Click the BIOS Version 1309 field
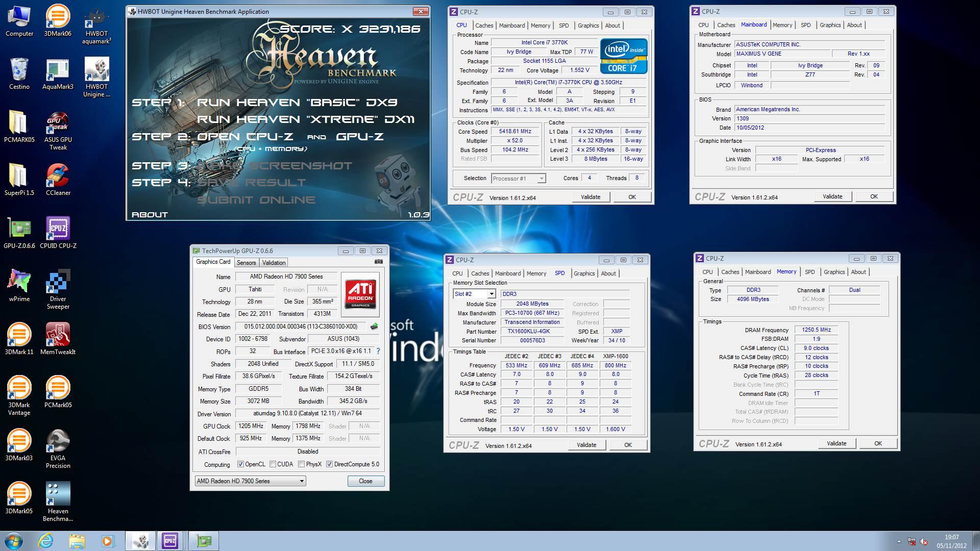980x551 pixels. (810, 118)
